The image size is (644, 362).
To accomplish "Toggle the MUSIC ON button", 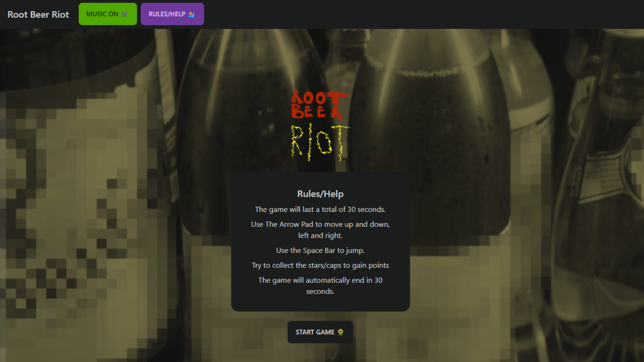I will [108, 14].
